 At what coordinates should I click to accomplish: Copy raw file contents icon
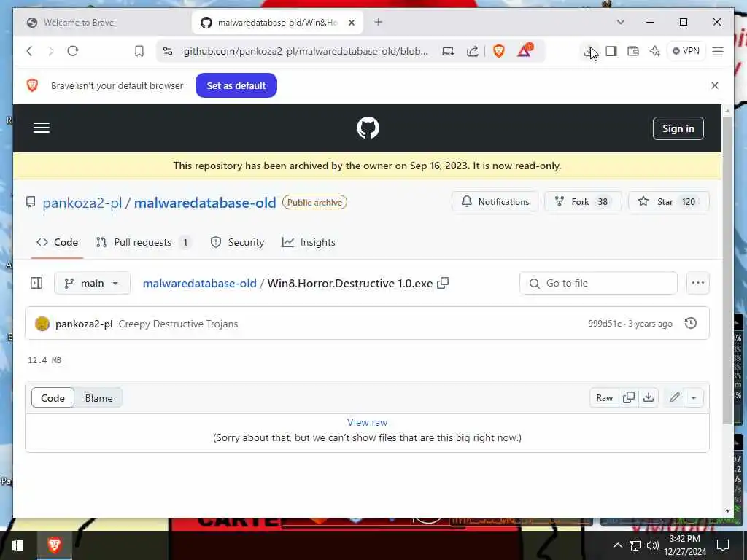tap(628, 397)
